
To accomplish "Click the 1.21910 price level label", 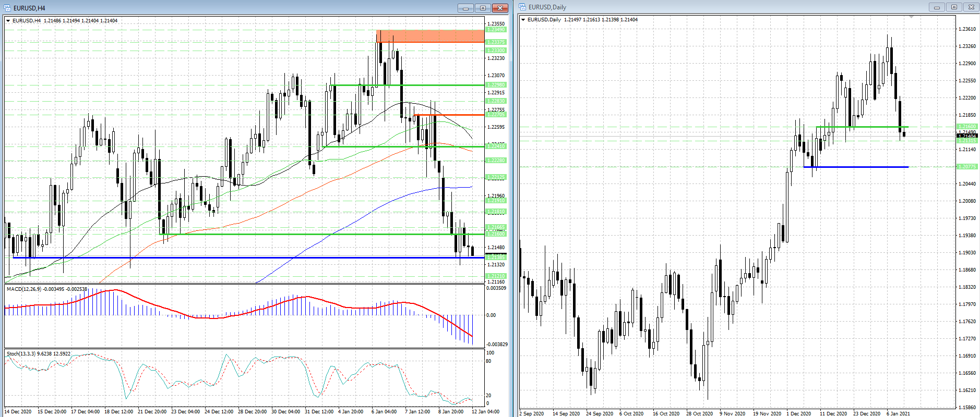I will pos(495,201).
